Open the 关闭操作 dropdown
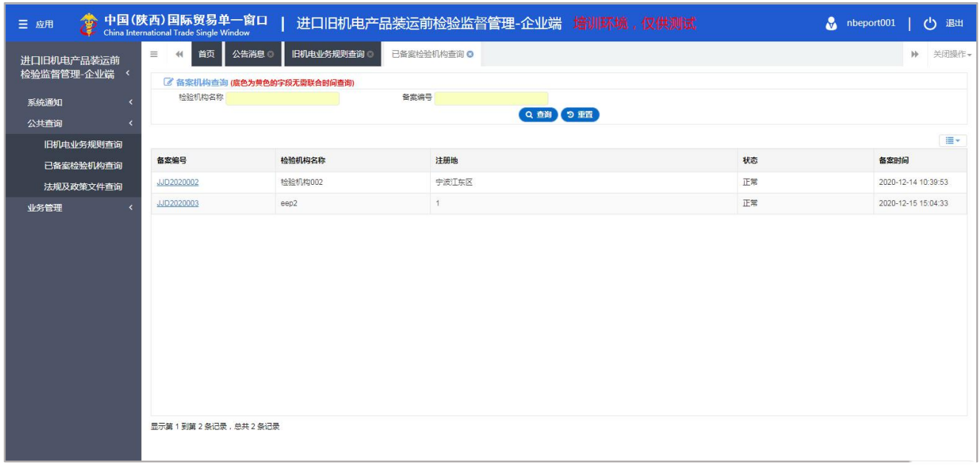Viewport: 980px width, 465px height. (952, 54)
